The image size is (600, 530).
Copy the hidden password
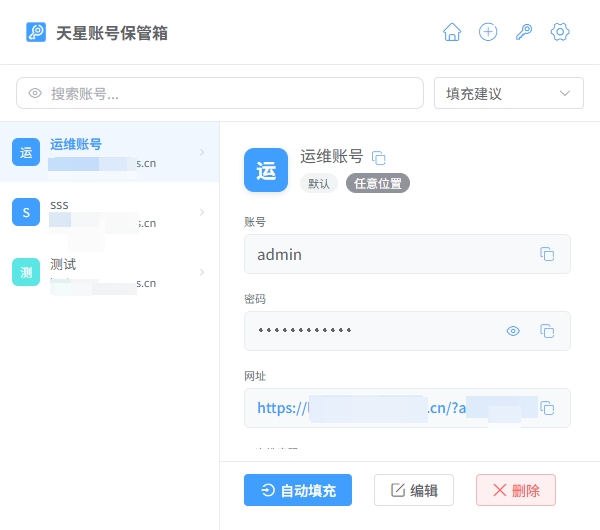tap(547, 331)
